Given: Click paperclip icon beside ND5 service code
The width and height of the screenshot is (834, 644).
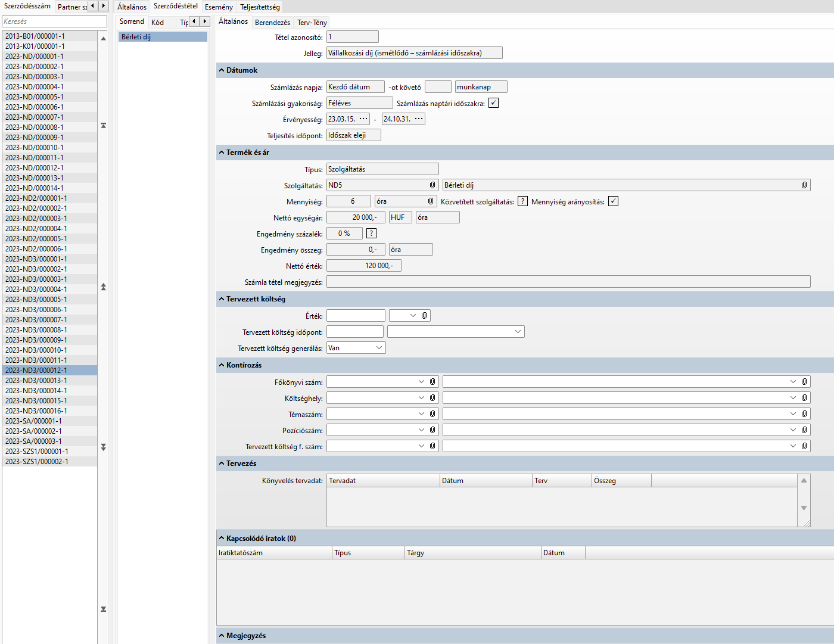Looking at the screenshot, I should pos(432,185).
